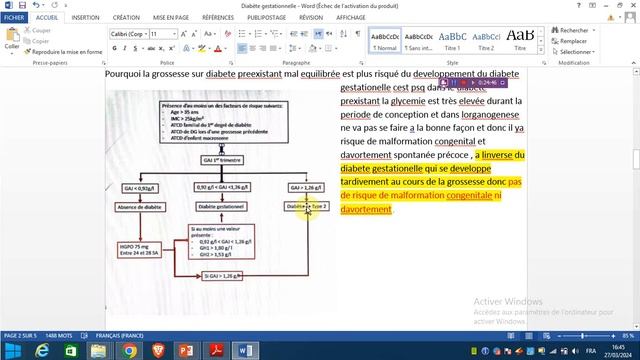The height and width of the screenshot is (360, 640).
Task: Open the borders dropdown
Action: [x=336, y=49]
